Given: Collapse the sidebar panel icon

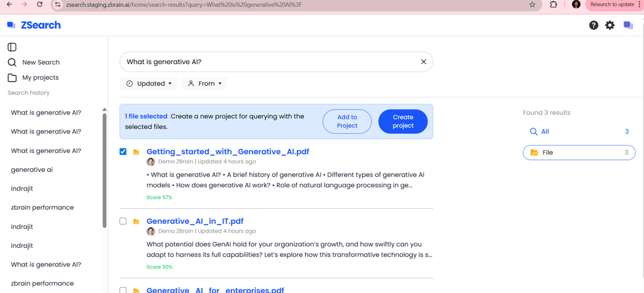Looking at the screenshot, I should click(12, 47).
